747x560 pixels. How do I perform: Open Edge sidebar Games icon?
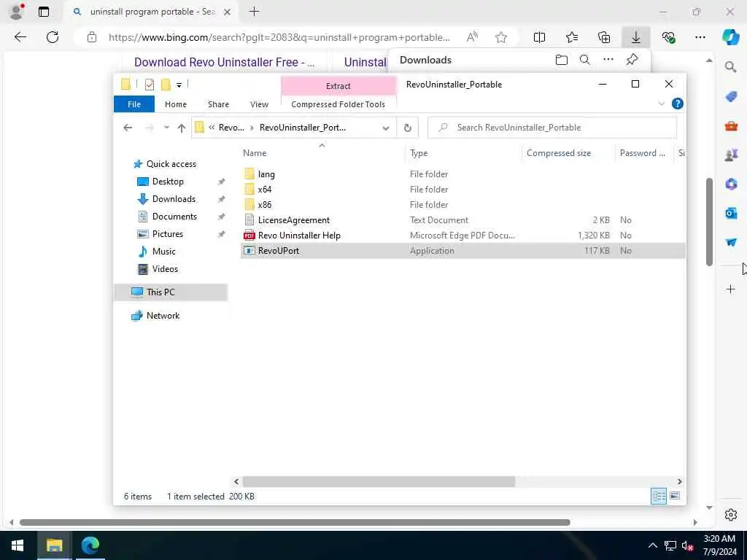[x=731, y=155]
